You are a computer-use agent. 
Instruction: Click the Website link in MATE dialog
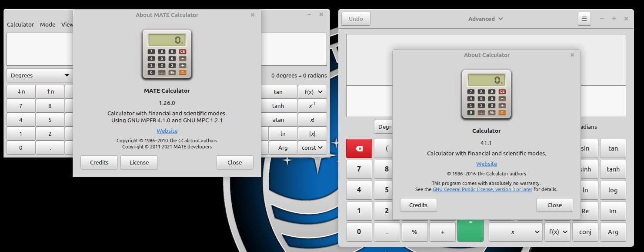point(167,131)
